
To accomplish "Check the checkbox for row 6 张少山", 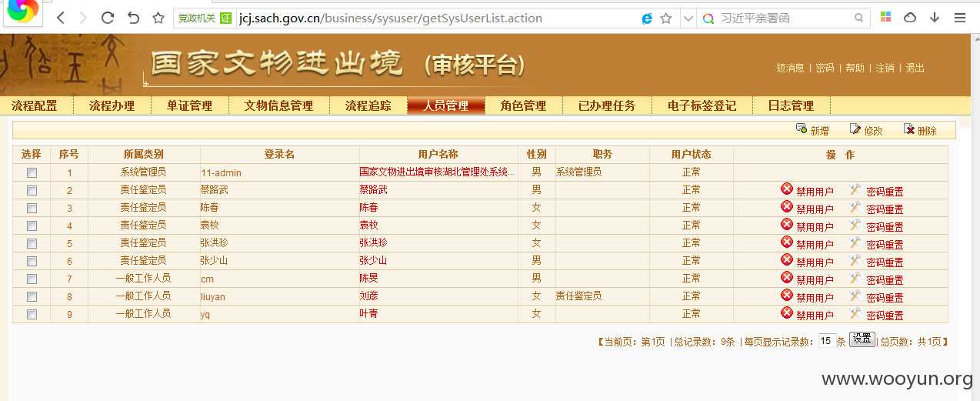I will [x=32, y=262].
